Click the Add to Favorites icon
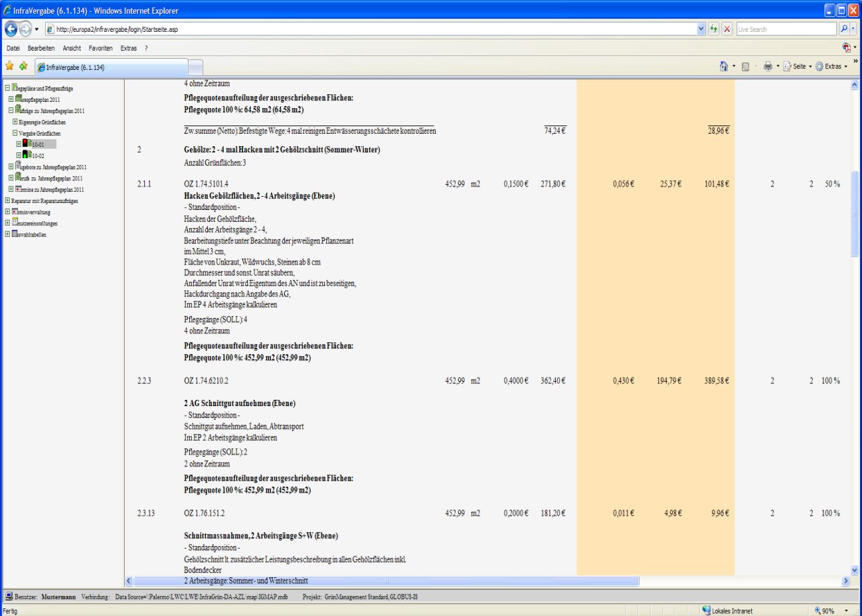Viewport: 862px width, 616px height. coord(24,67)
